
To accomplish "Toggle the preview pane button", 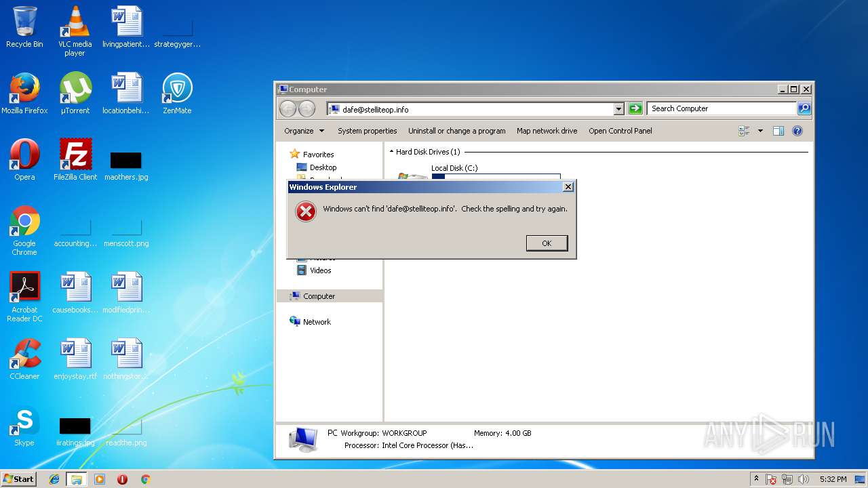I will click(x=778, y=131).
